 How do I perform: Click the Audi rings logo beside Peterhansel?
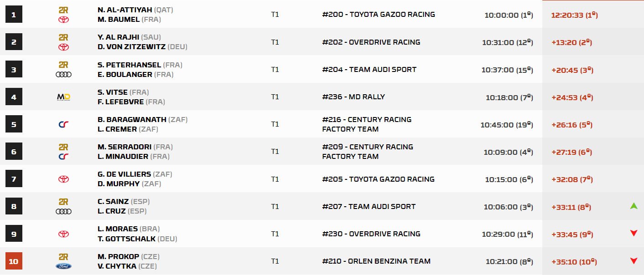(63, 74)
